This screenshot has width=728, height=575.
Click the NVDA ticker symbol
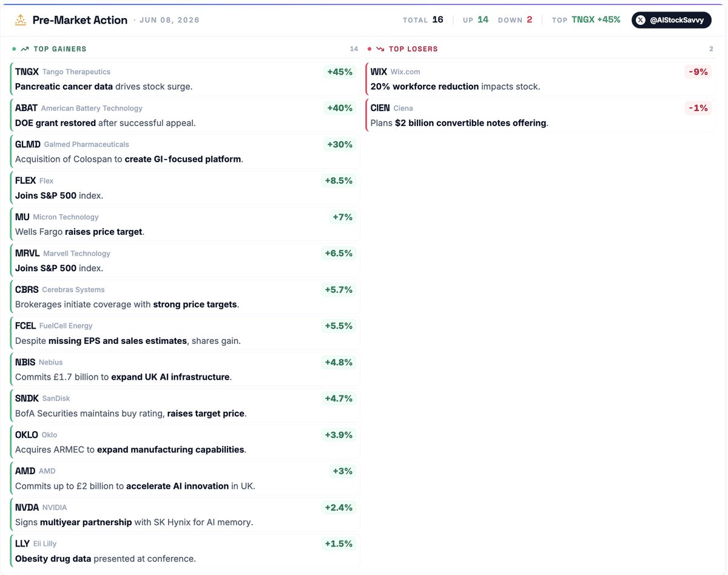tap(27, 508)
